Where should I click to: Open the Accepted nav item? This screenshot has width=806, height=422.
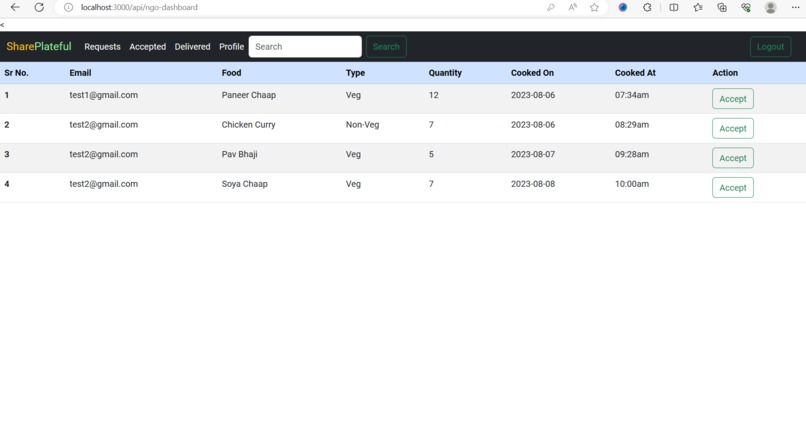tap(148, 46)
